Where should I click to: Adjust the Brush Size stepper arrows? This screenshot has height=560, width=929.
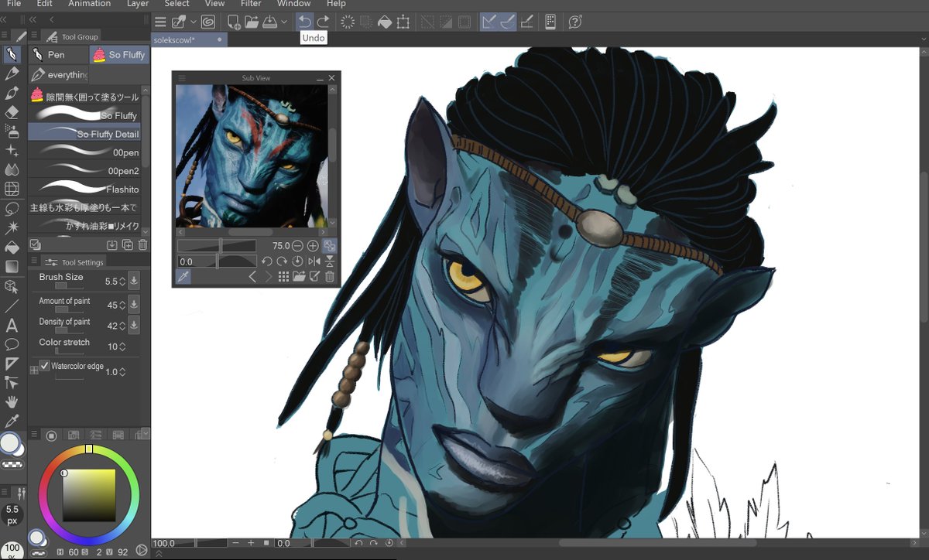(x=122, y=282)
